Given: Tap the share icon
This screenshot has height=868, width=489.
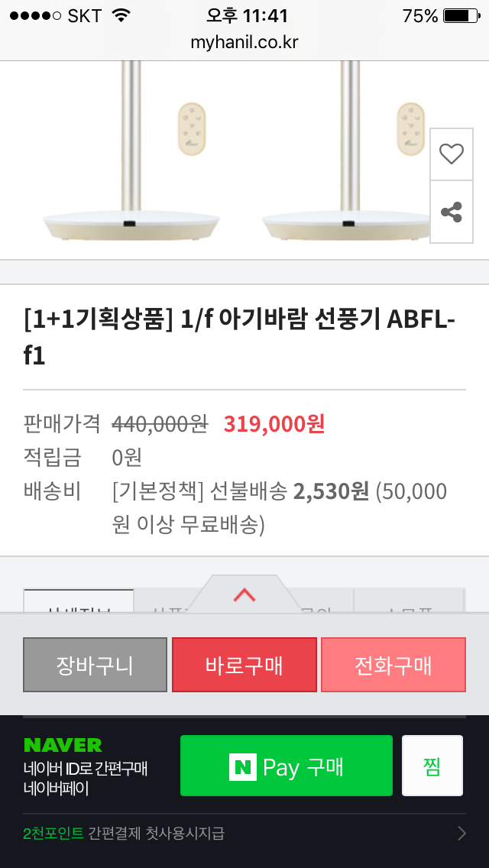Looking at the screenshot, I should pyautogui.click(x=452, y=212).
